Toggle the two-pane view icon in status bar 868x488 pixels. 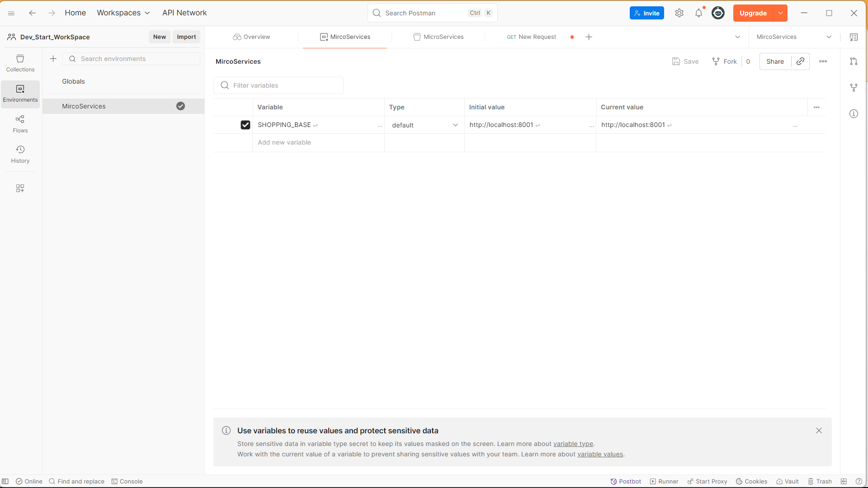[844, 481]
